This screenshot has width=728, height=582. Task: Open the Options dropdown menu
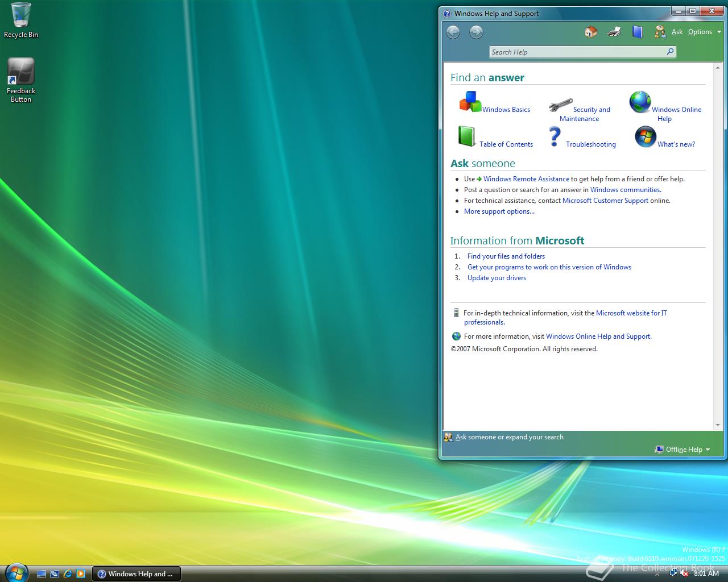point(704,32)
